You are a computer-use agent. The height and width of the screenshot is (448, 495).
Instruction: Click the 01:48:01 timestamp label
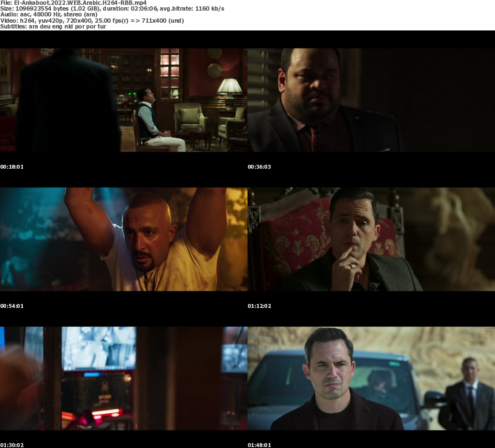(259, 445)
